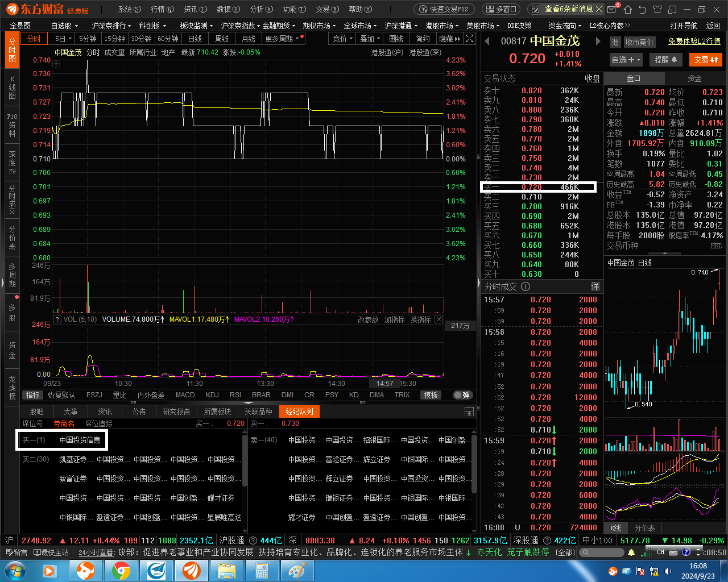Open 板块监测 dropdown menu
Viewport: 728px width, 582px height.
click(x=196, y=26)
